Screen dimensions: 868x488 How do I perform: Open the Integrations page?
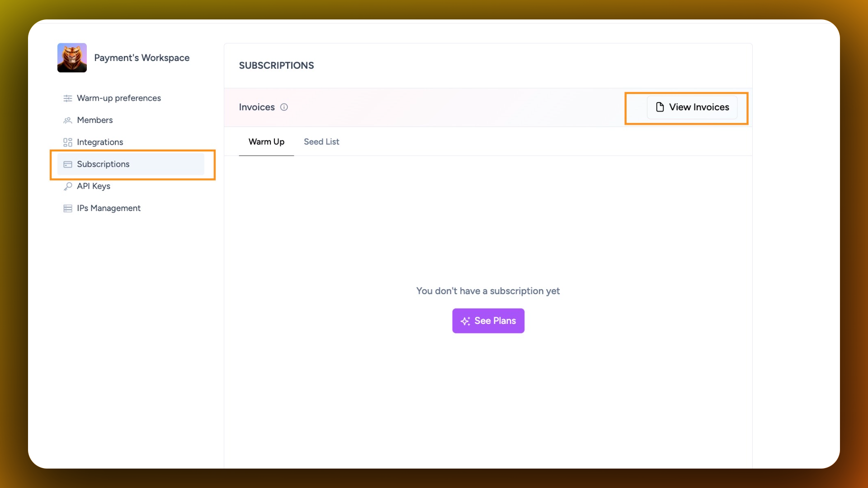point(100,142)
